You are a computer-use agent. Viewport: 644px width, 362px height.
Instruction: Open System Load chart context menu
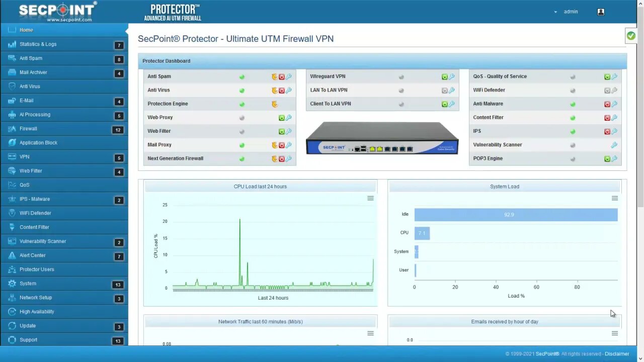coord(614,198)
